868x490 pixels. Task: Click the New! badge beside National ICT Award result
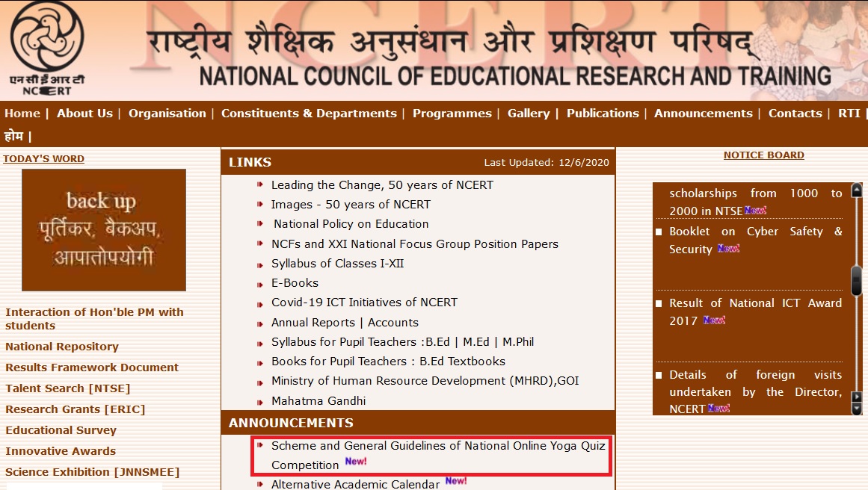coord(714,320)
